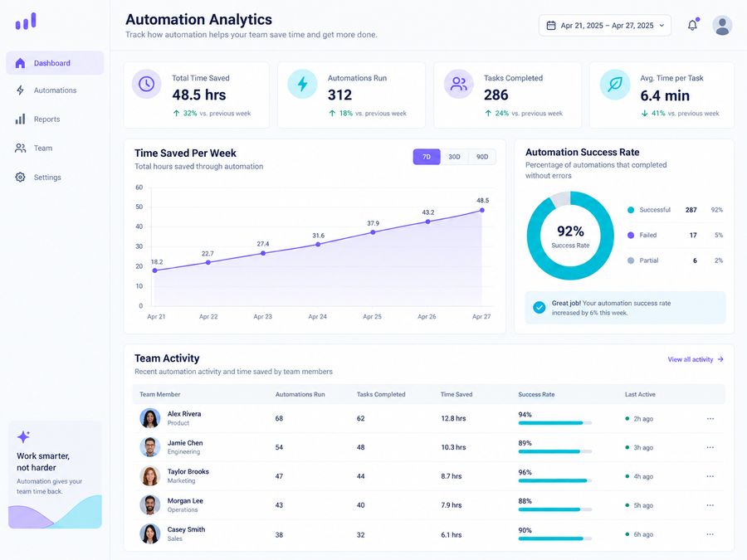
Task: Sort by Automations Run column header
Action: [x=300, y=394]
